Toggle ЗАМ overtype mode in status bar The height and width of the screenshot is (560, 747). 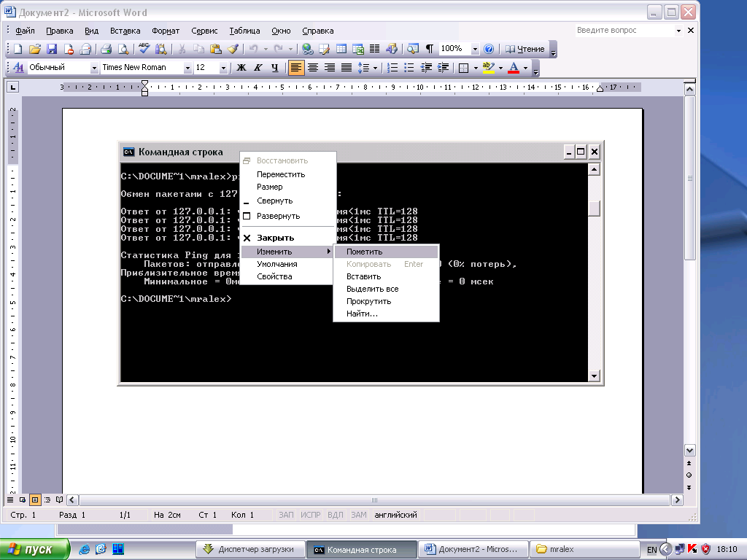[359, 515]
